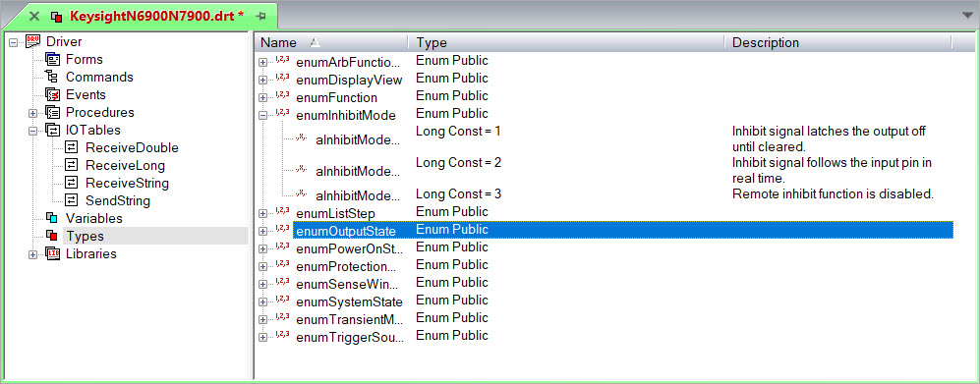Click the Forms tree icon
The height and width of the screenshot is (384, 980).
tap(52, 59)
